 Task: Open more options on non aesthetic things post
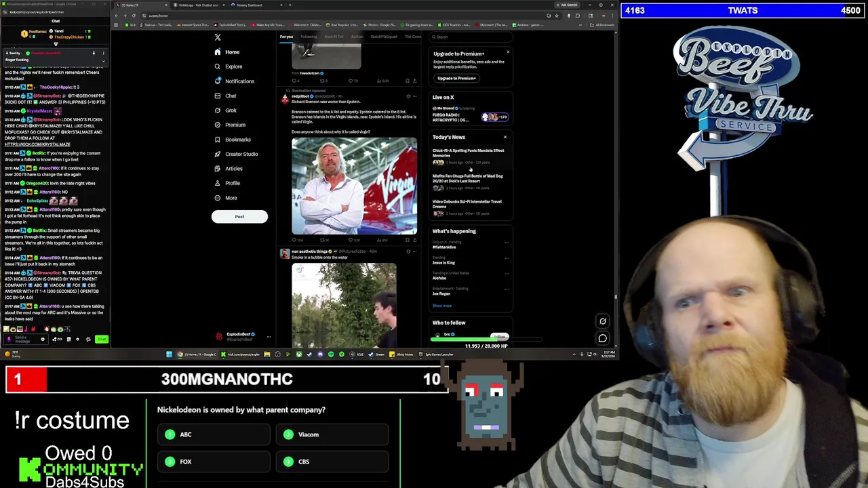pos(414,251)
